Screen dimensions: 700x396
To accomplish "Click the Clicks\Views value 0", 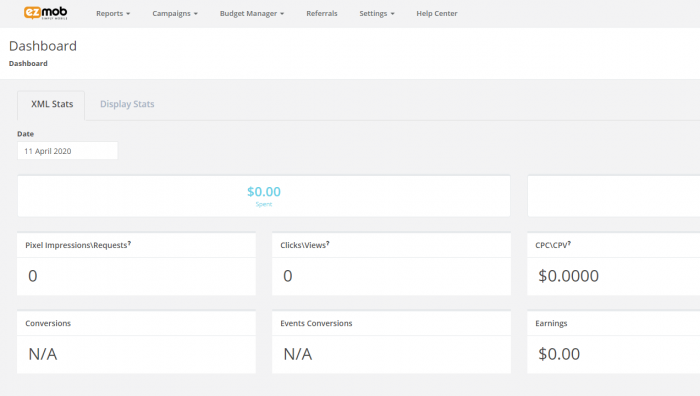I will click(288, 276).
